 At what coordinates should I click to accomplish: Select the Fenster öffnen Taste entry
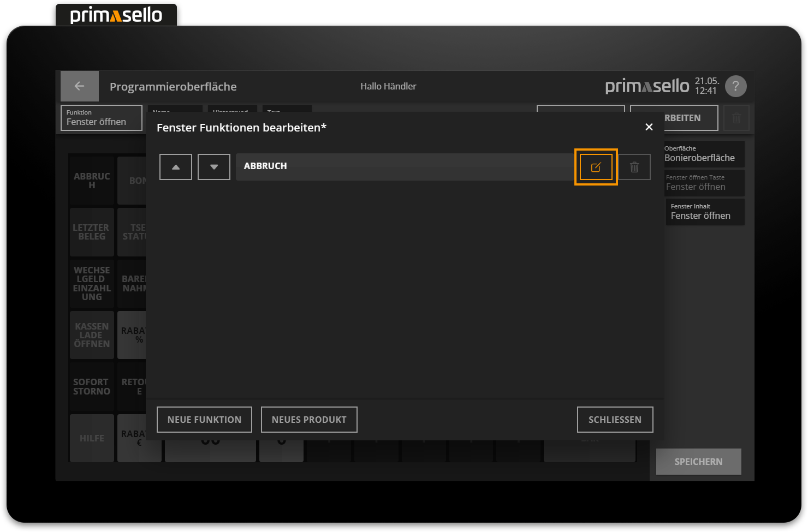coord(703,183)
